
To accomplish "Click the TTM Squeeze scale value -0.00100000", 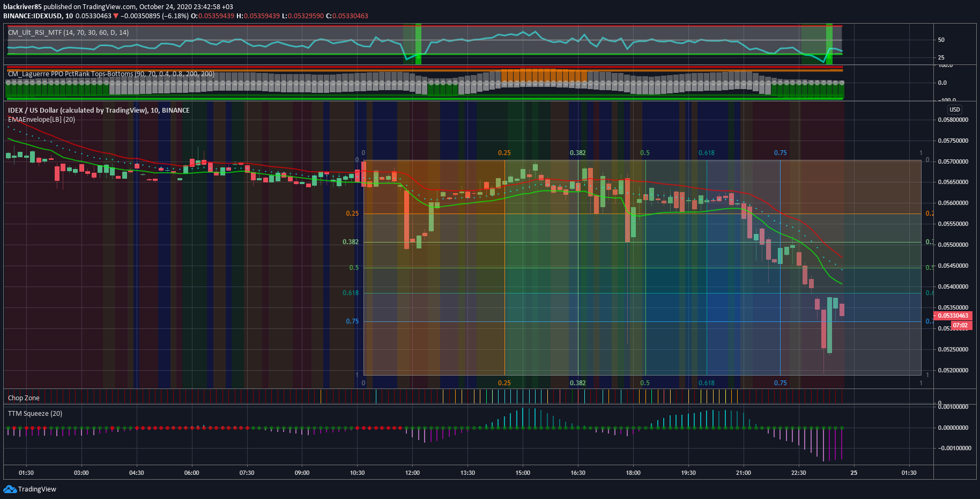I will click(954, 448).
